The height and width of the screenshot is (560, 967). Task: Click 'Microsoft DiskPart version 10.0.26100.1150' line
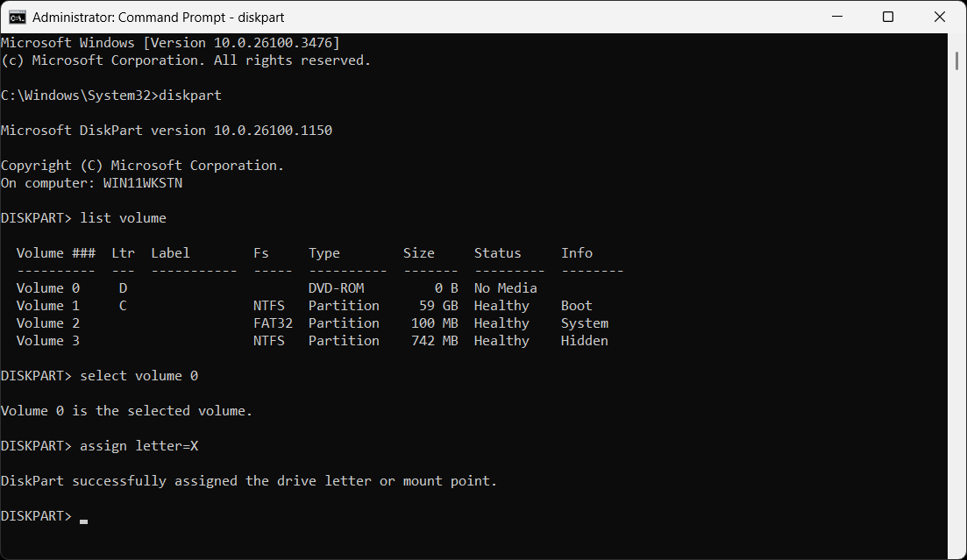click(x=167, y=131)
